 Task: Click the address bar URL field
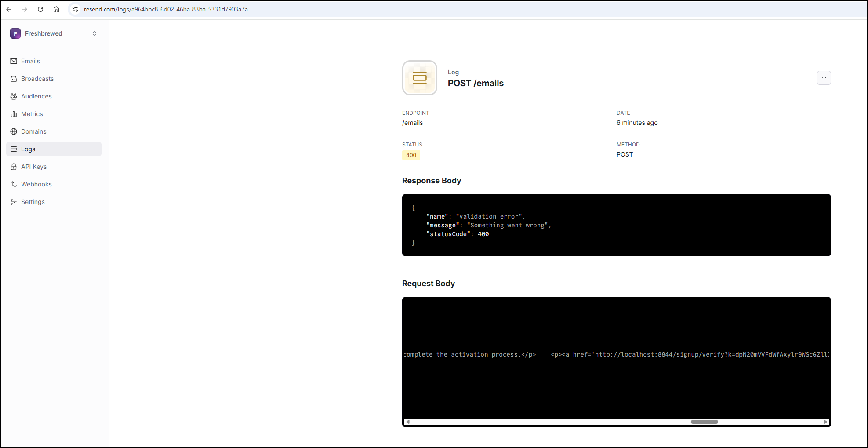[x=166, y=9]
